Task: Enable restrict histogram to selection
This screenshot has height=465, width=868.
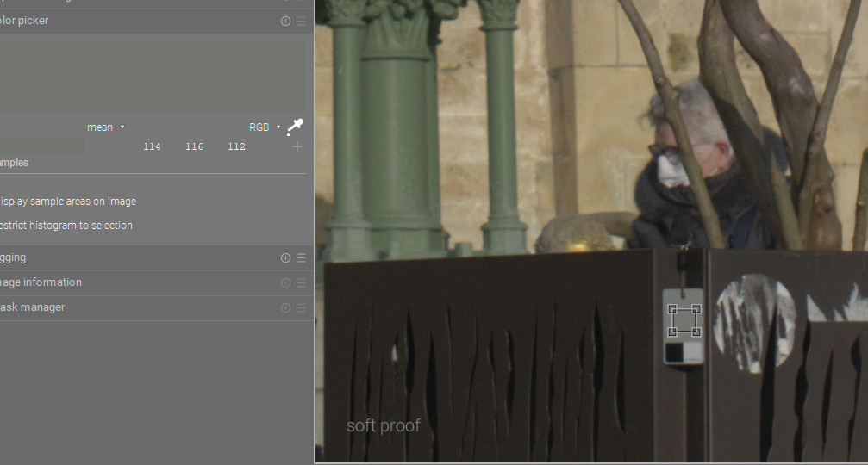Action: point(67,226)
